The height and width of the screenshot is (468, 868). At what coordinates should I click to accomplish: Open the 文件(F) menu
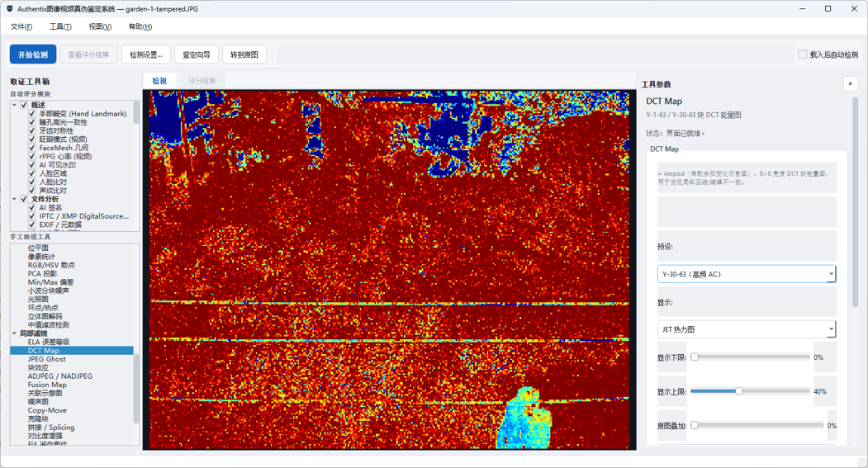pos(21,26)
